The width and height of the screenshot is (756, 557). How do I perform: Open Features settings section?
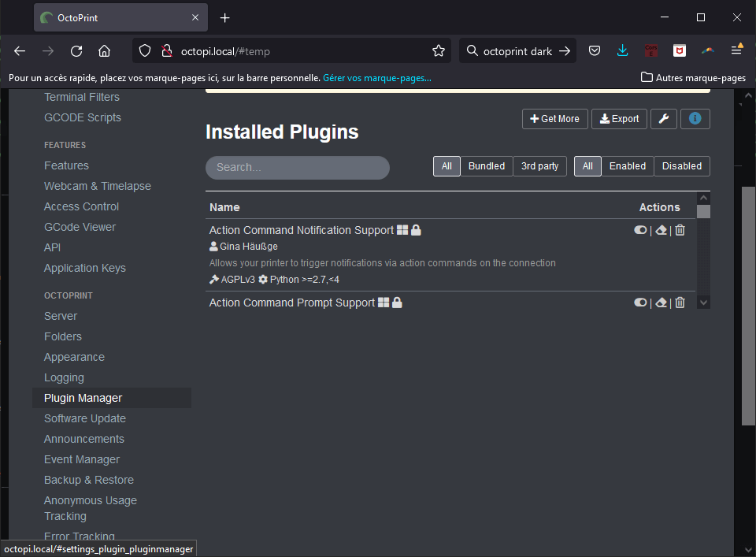coord(66,166)
